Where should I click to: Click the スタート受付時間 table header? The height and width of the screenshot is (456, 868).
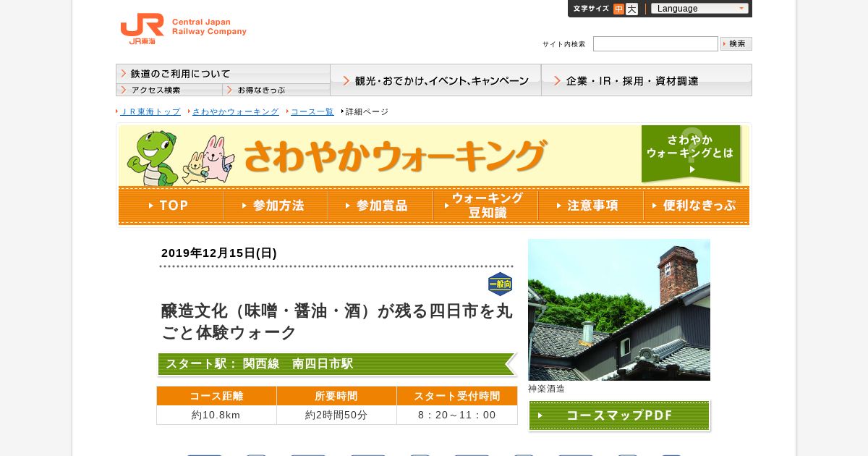click(457, 396)
